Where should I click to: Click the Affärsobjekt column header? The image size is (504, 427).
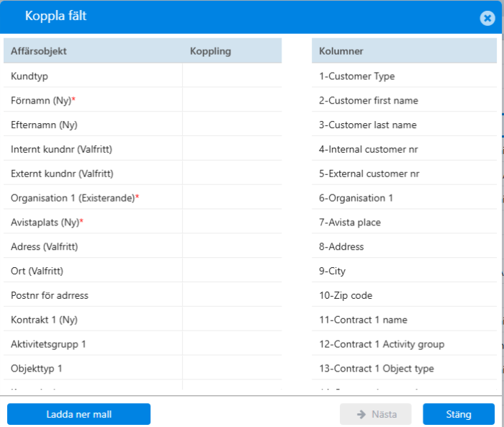tap(93, 51)
